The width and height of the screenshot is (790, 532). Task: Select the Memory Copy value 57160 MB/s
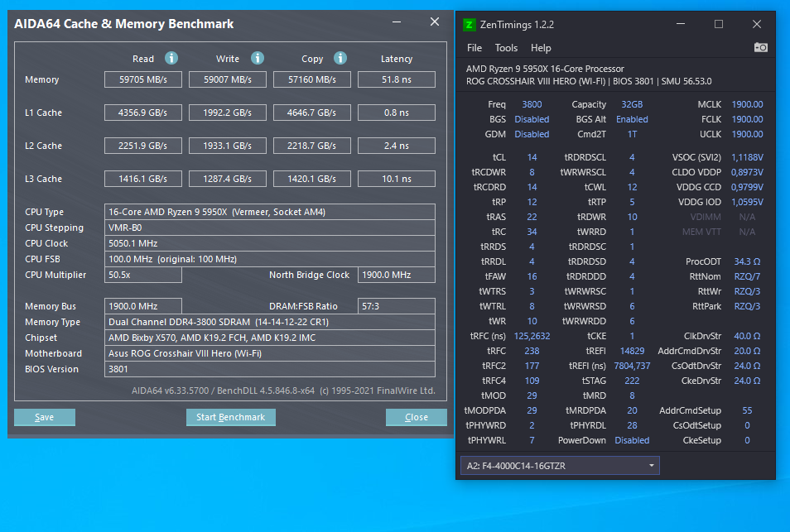point(312,79)
